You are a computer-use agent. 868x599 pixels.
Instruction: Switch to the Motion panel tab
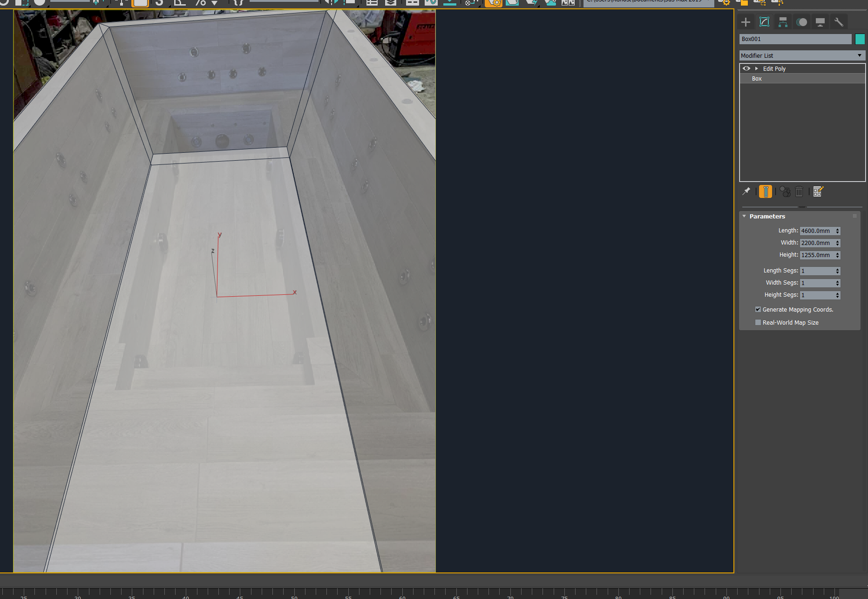click(x=801, y=21)
